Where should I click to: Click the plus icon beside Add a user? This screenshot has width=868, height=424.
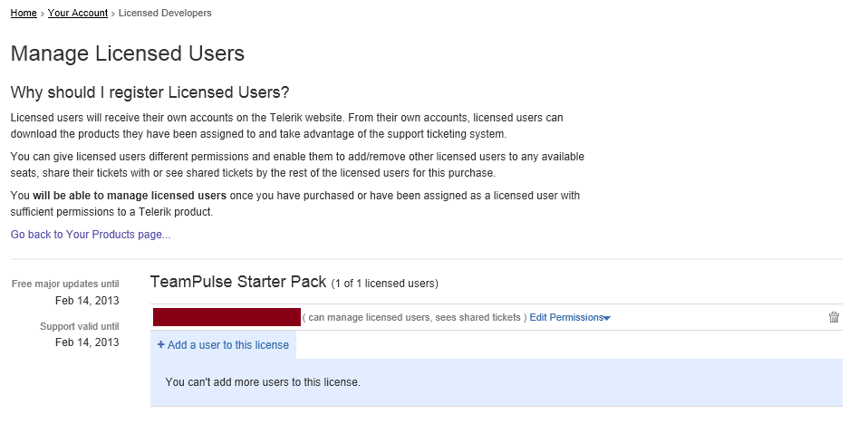pyautogui.click(x=160, y=345)
